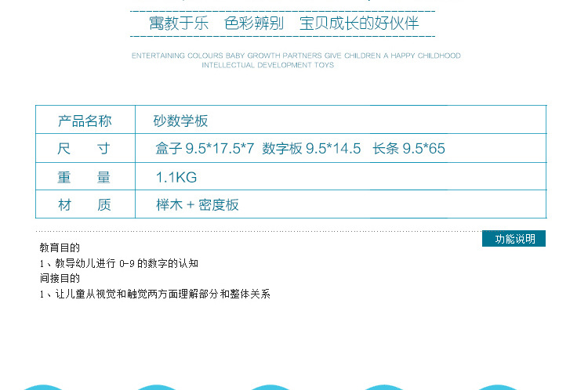Click the 教导幼儿进行 0-9 的数字的认知 line

119,263
